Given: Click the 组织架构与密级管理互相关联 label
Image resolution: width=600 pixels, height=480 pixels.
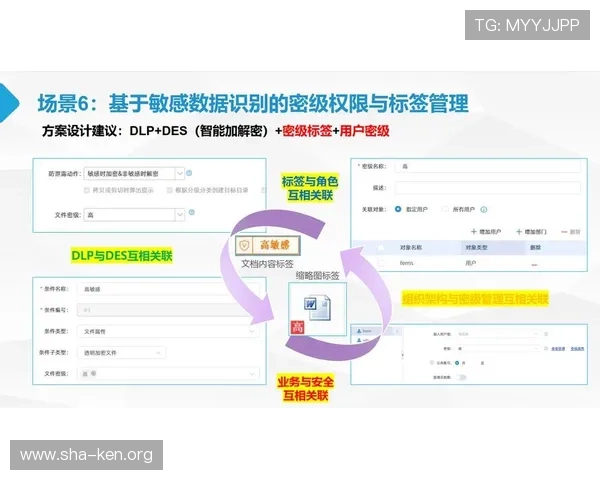Looking at the screenshot, I should 475,299.
